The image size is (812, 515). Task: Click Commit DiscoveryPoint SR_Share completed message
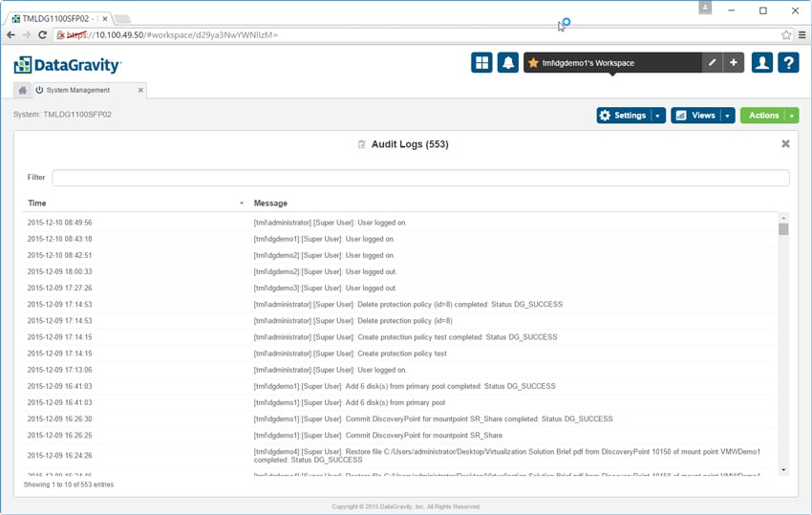pyautogui.click(x=433, y=418)
